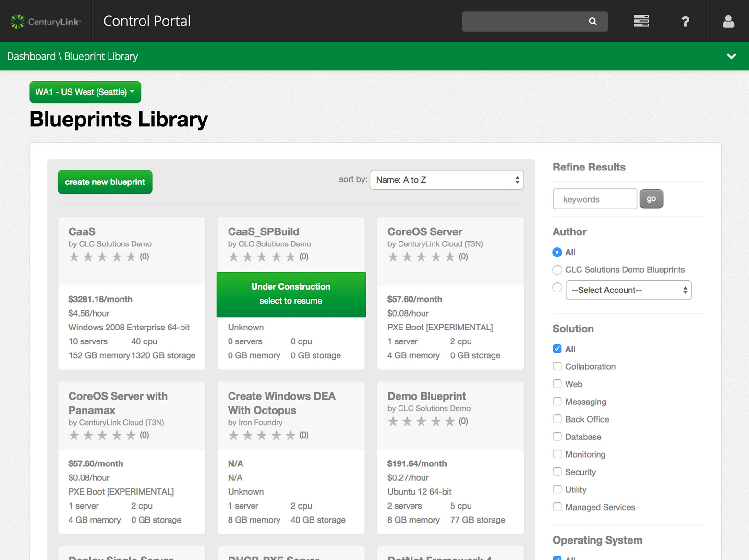Image resolution: width=749 pixels, height=560 pixels.
Task: Open the server stack menu icon
Action: click(641, 21)
